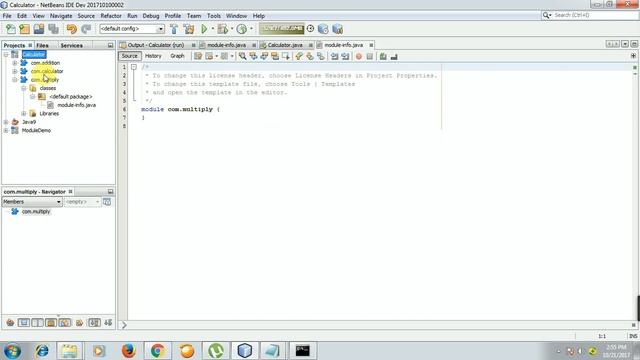Image resolution: width=640 pixels, height=360 pixels.
Task: Expand the com.addition module node
Action: pos(15,63)
